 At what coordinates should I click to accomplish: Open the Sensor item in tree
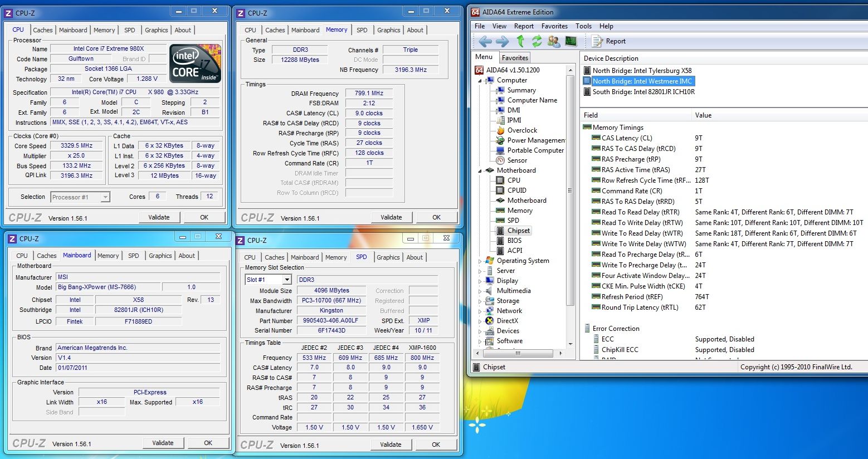(517, 160)
